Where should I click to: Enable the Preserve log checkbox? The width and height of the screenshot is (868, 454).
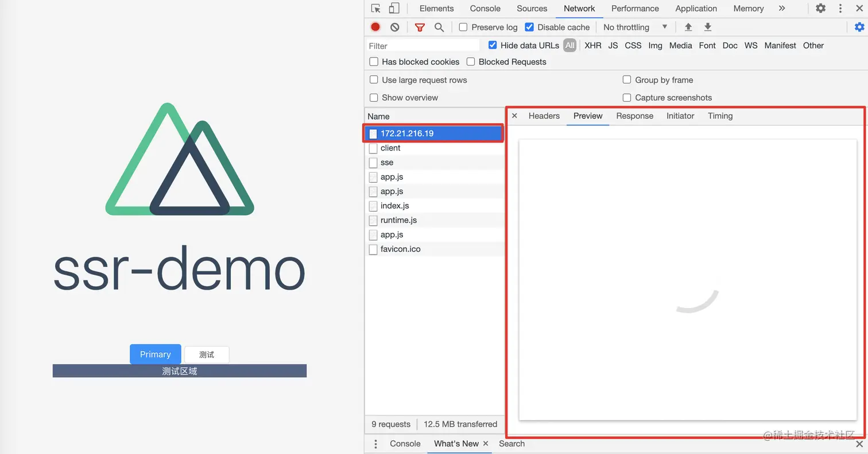[463, 27]
